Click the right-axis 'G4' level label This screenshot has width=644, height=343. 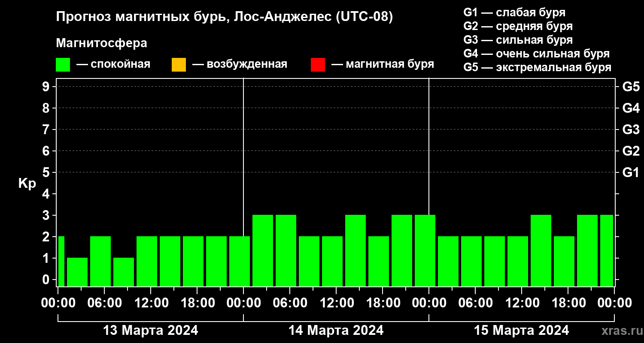(631, 108)
